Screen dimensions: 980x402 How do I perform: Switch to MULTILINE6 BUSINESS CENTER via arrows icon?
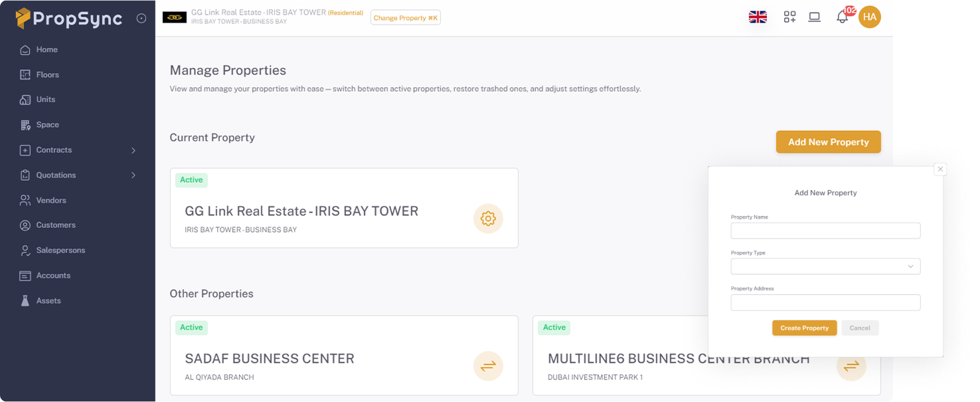(851, 366)
